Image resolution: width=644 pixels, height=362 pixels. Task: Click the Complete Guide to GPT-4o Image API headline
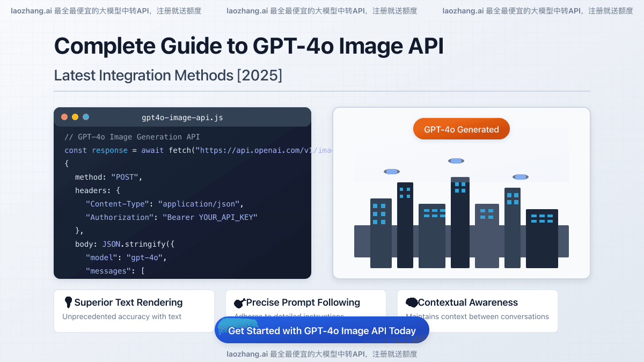[x=249, y=46]
